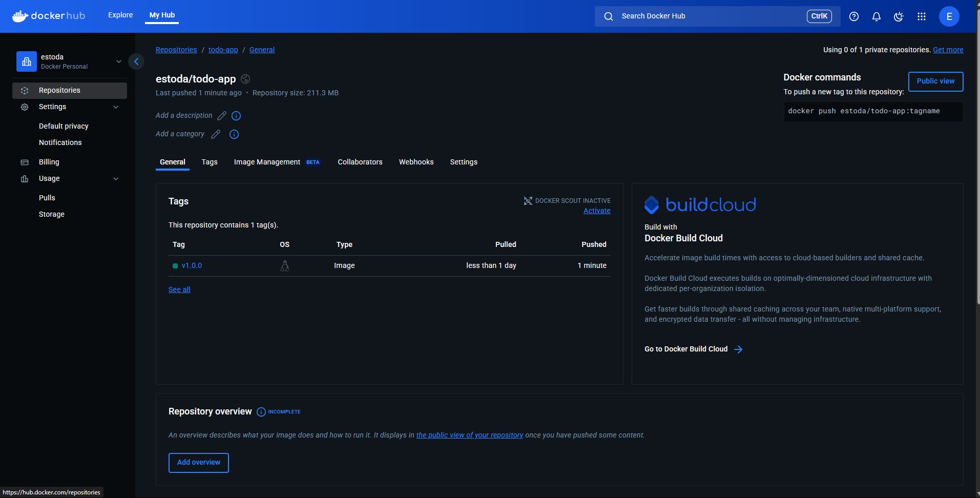Click in the Search Docker Hub field
Viewport: 980px width, 498px height.
(x=717, y=16)
